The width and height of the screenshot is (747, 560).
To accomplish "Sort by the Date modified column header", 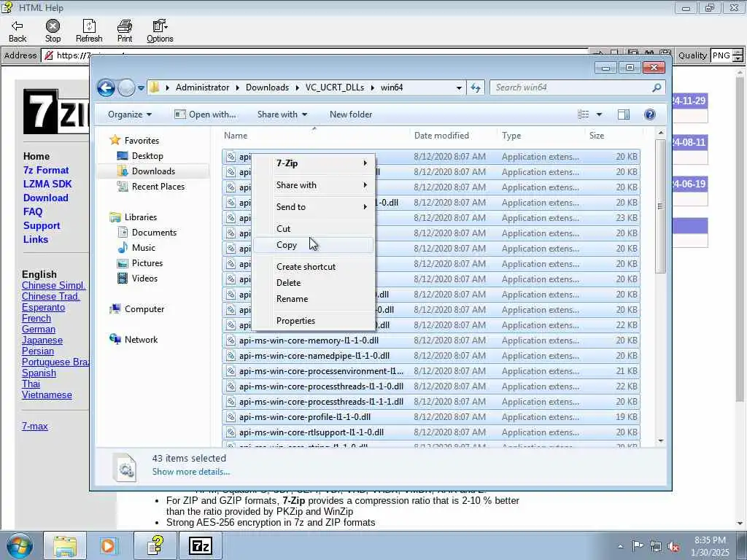I will tap(453, 136).
